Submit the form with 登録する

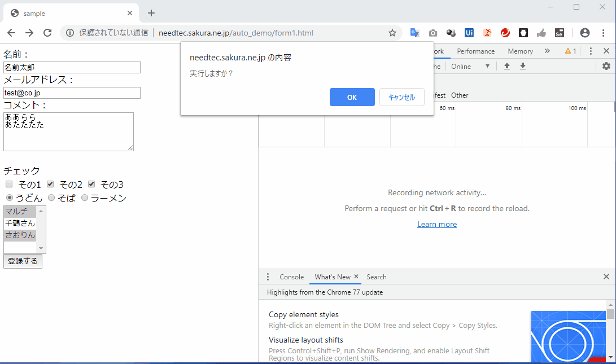(23, 261)
